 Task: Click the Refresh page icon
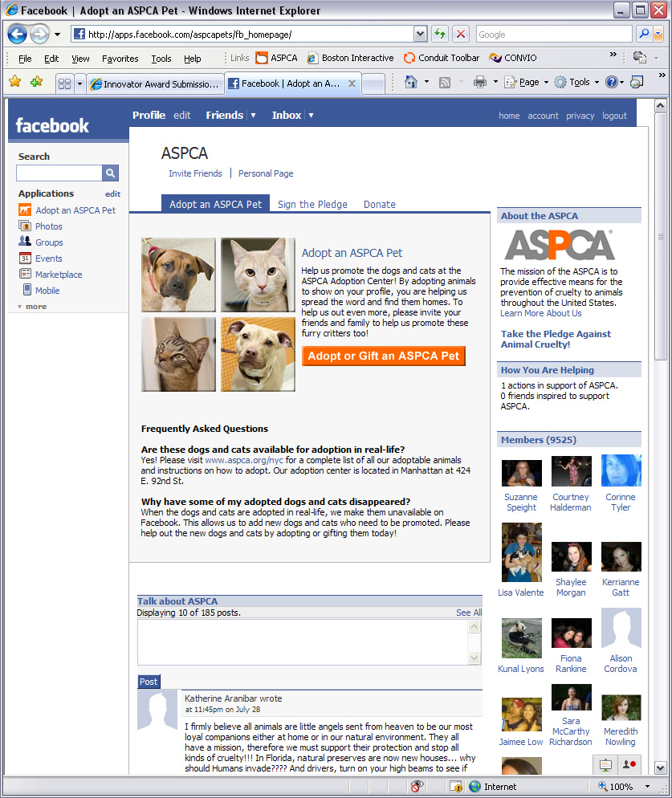tap(439, 35)
